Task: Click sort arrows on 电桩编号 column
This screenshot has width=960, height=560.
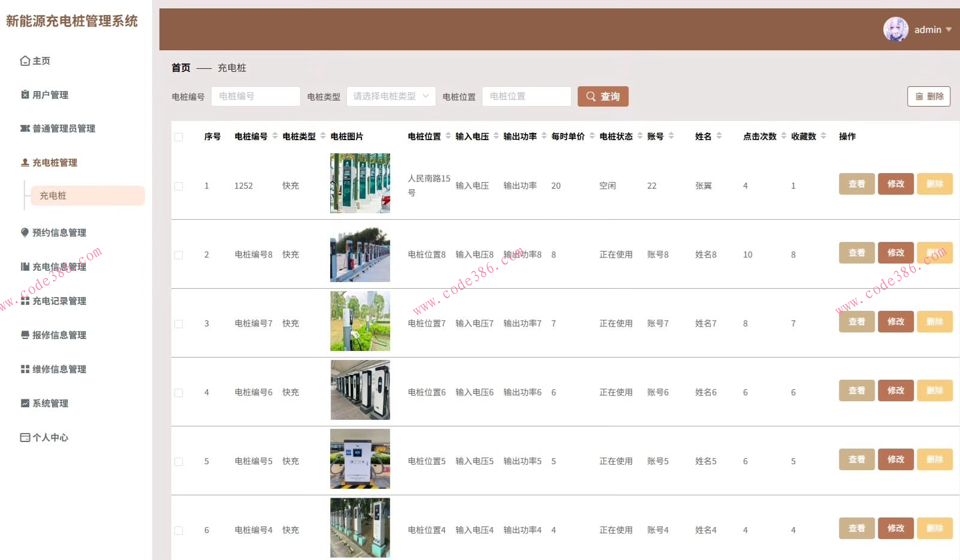Action: 275,136
